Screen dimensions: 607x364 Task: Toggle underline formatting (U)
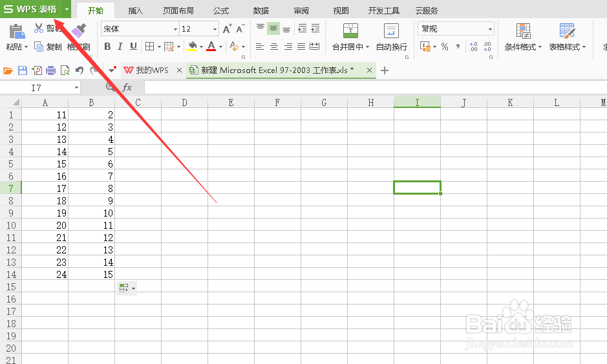tap(133, 47)
